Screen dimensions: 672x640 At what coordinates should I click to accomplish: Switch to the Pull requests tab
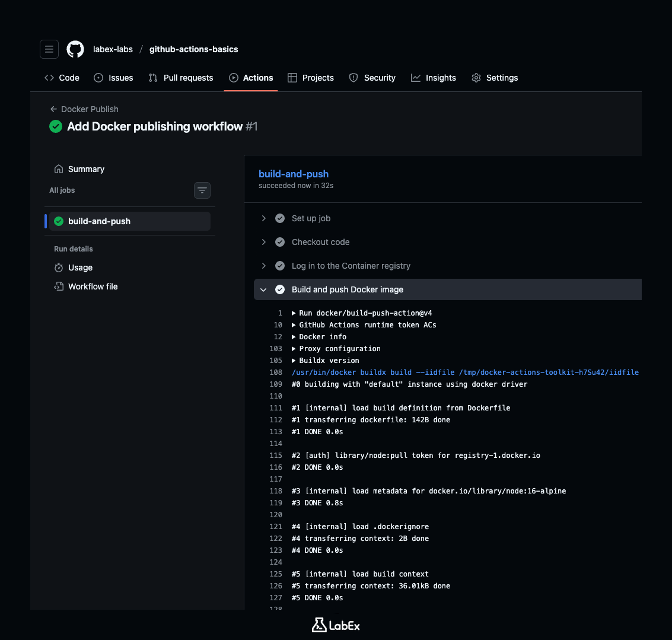[x=181, y=78]
